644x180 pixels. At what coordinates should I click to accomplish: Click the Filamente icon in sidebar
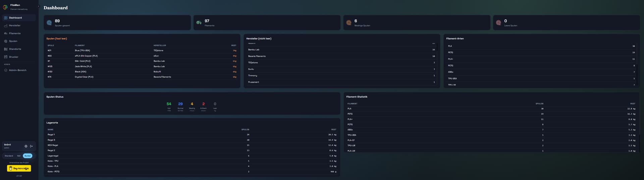(6, 34)
